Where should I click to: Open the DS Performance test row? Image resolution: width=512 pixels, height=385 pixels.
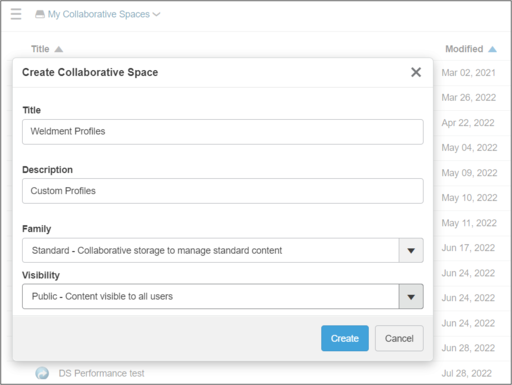[x=256, y=373]
